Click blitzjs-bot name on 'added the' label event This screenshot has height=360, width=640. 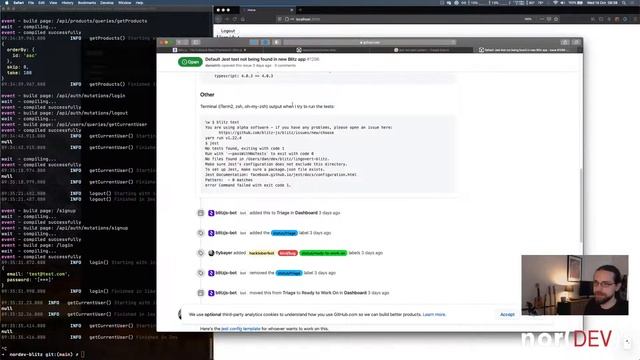[x=226, y=233]
